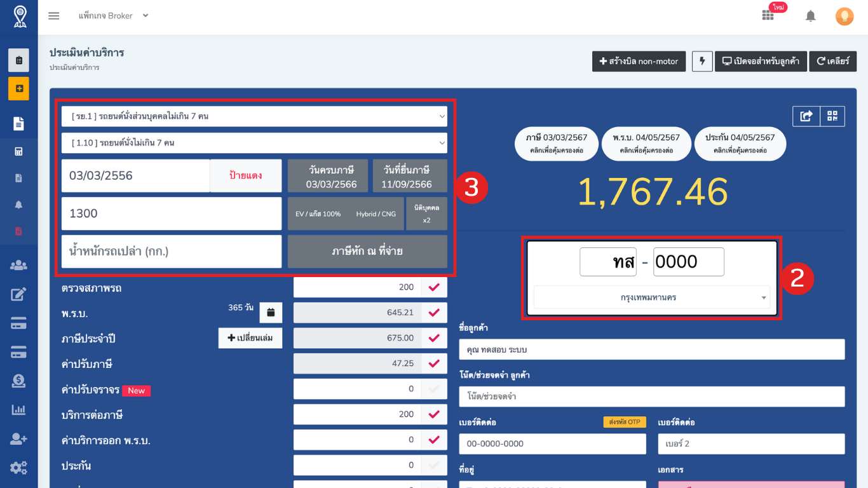Image resolution: width=868 pixels, height=488 pixels.
Task: Open the user avatar in the top bar
Action: coord(844,16)
